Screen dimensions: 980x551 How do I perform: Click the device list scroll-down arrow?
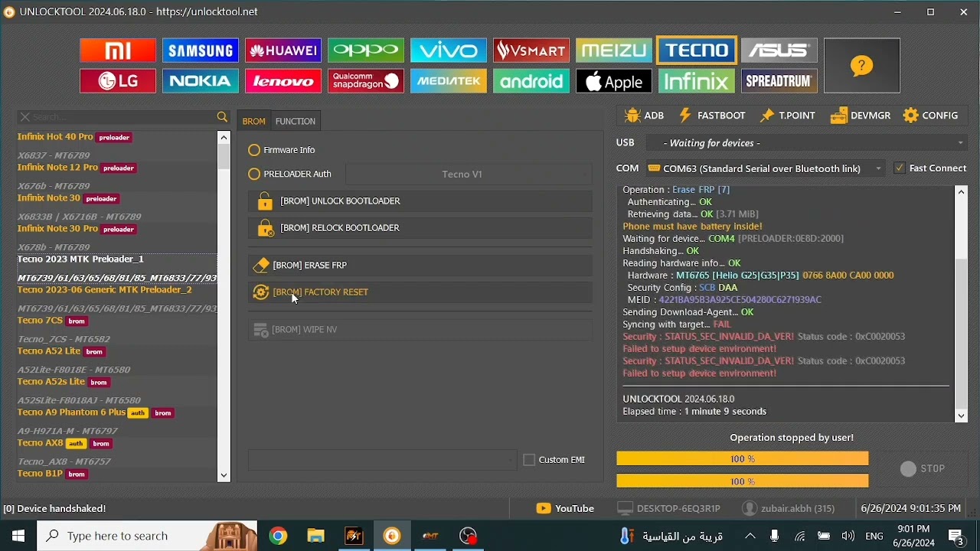pyautogui.click(x=224, y=476)
